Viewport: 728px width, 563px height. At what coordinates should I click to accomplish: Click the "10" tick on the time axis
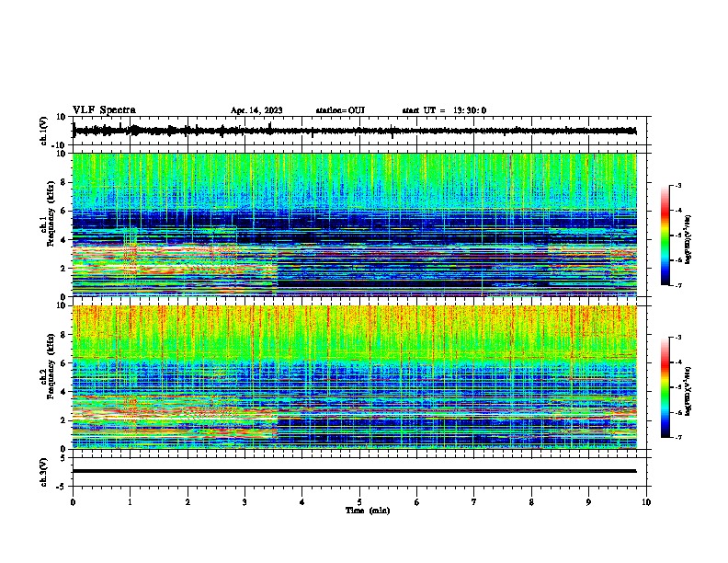point(646,502)
